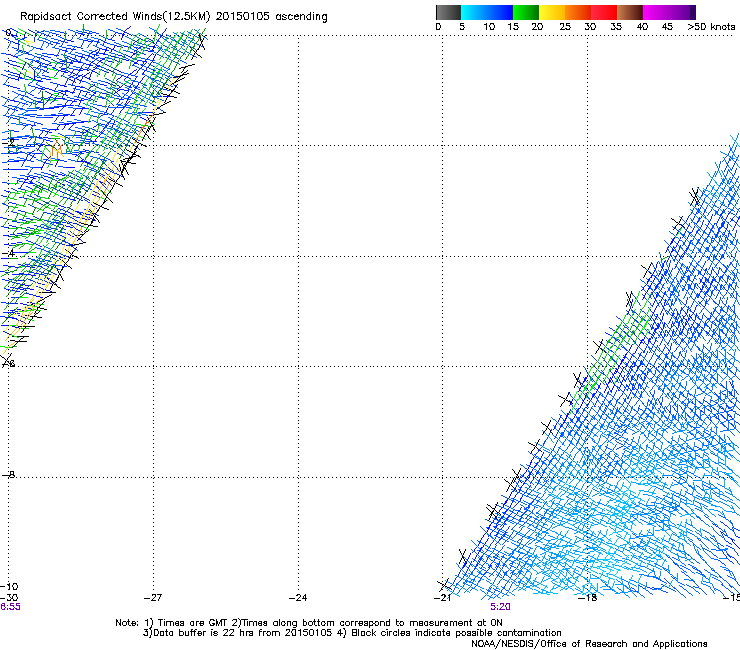
Task: Click the brown 35-40 knots legend segment
Action: [630, 12]
